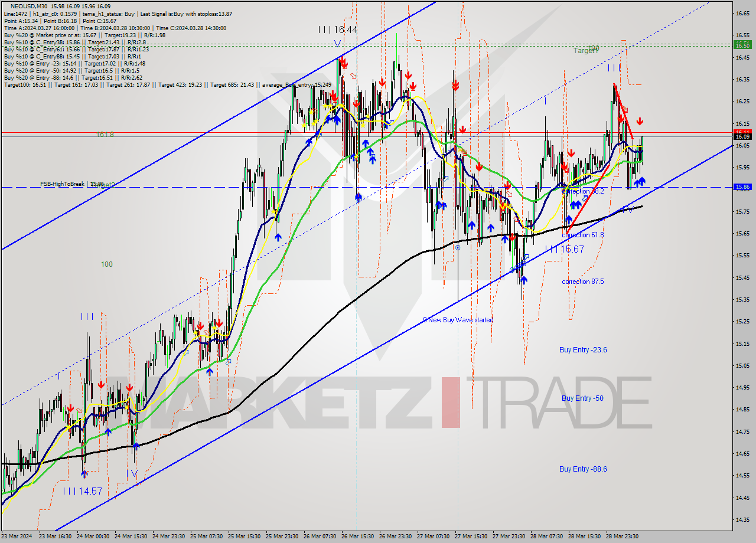The image size is (756, 543).
Task: Click the green 16.50 price tag
Action: coord(742,45)
